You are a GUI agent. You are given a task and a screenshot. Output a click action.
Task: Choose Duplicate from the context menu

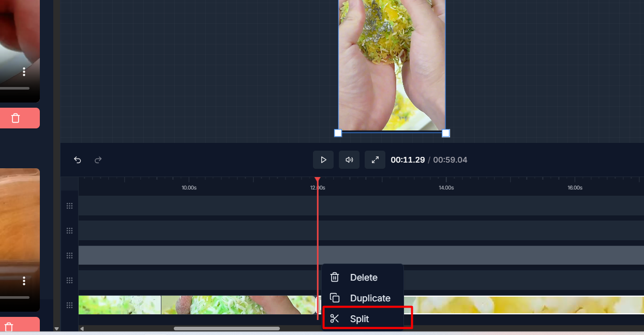(363, 298)
